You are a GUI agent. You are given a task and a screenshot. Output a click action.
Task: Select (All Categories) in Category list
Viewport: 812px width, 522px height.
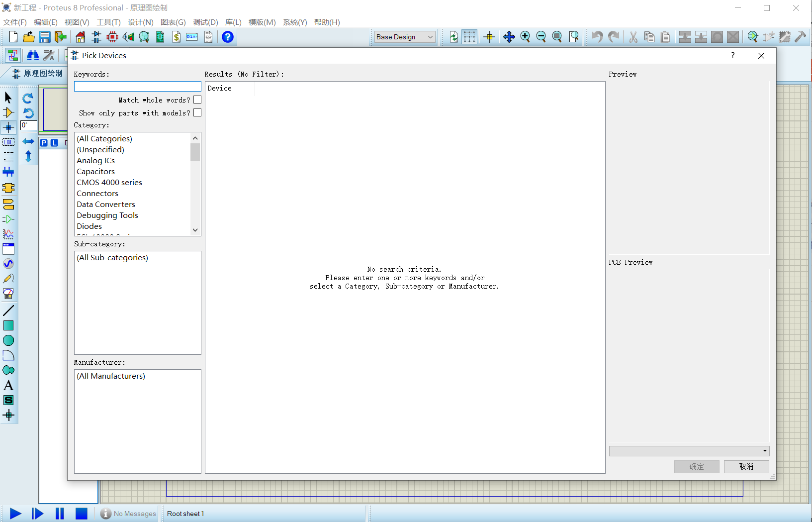[x=104, y=139]
